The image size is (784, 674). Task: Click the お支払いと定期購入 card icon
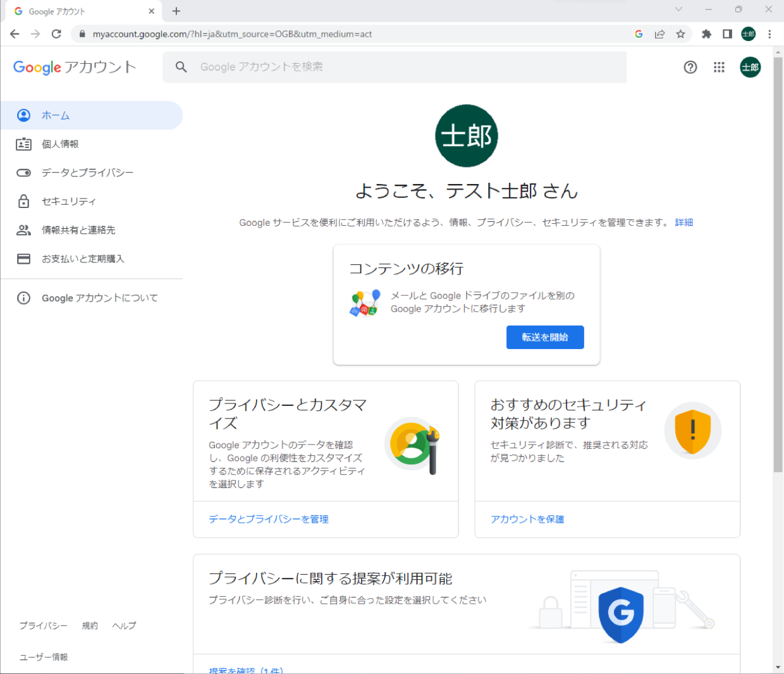pyautogui.click(x=23, y=259)
